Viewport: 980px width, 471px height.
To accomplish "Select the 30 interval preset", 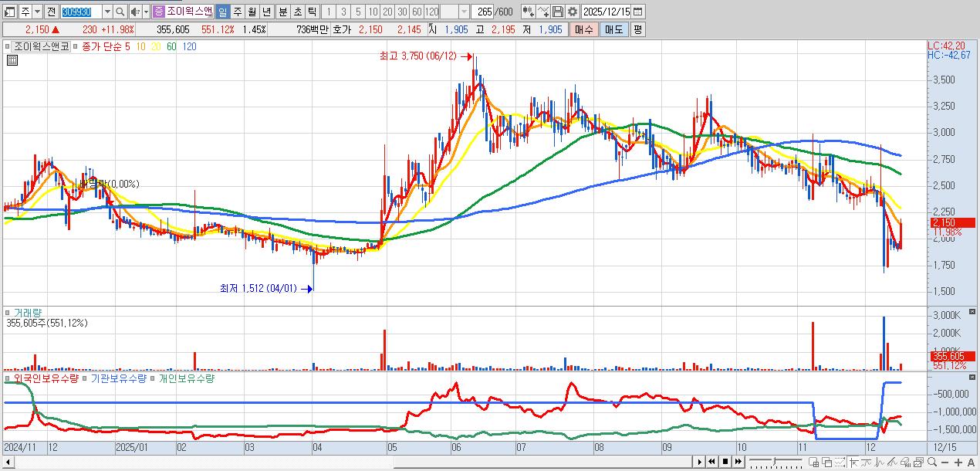I will [x=401, y=12].
